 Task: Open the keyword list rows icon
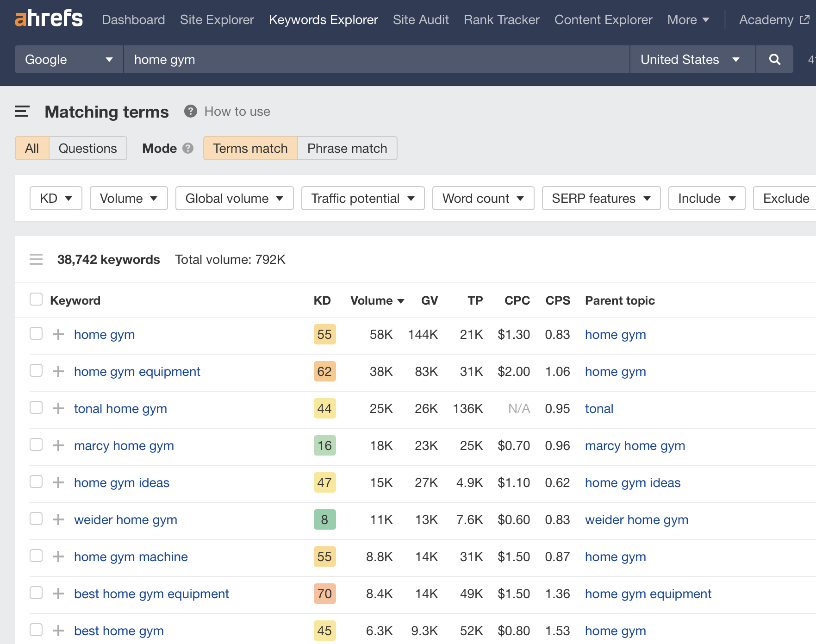36,259
